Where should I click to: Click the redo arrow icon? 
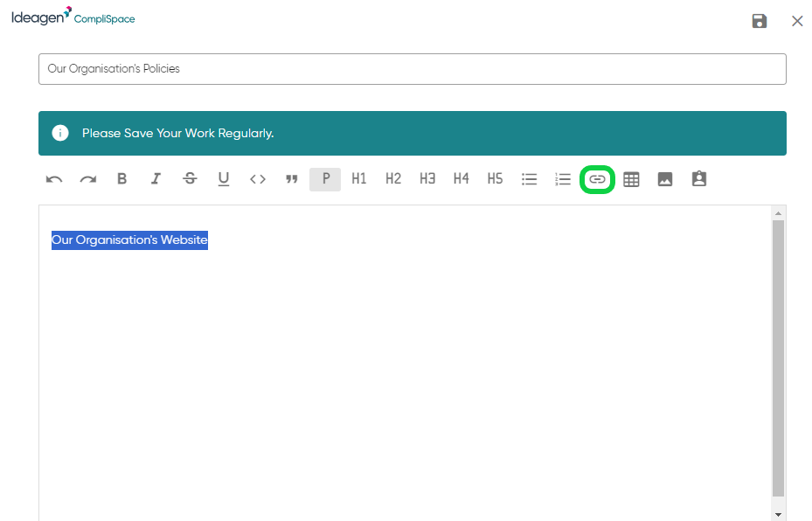point(88,179)
